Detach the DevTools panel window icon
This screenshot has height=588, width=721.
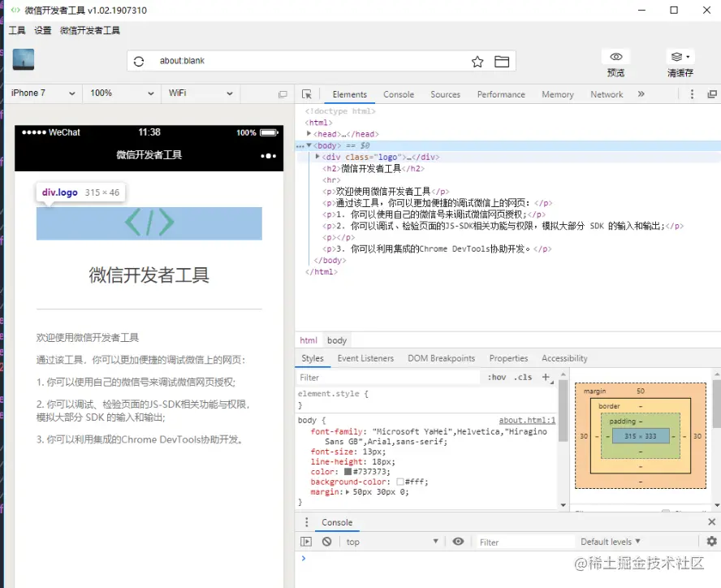pos(712,94)
